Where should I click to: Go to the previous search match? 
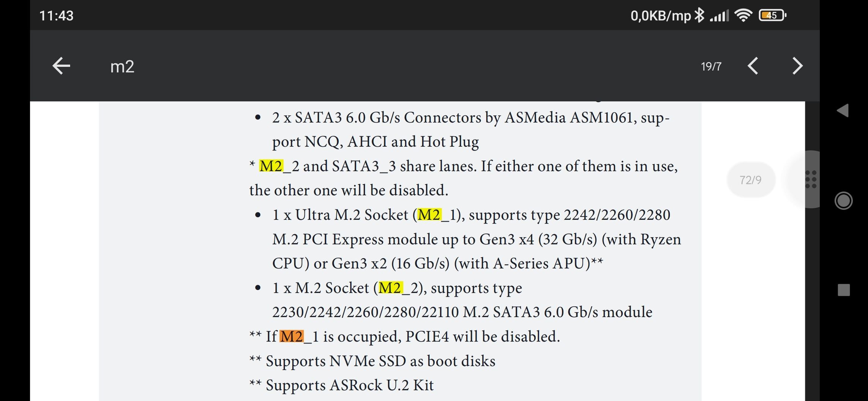pyautogui.click(x=753, y=66)
